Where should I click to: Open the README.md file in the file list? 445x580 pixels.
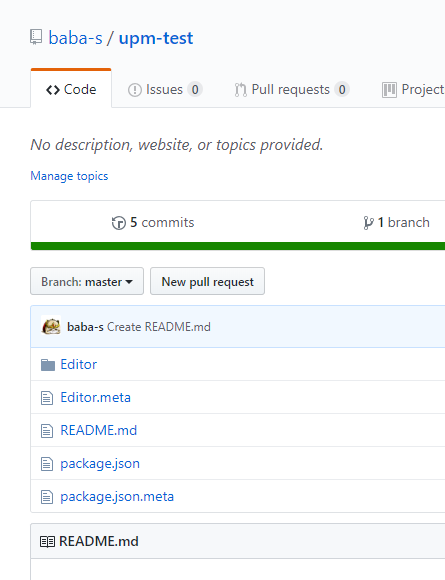click(x=98, y=430)
